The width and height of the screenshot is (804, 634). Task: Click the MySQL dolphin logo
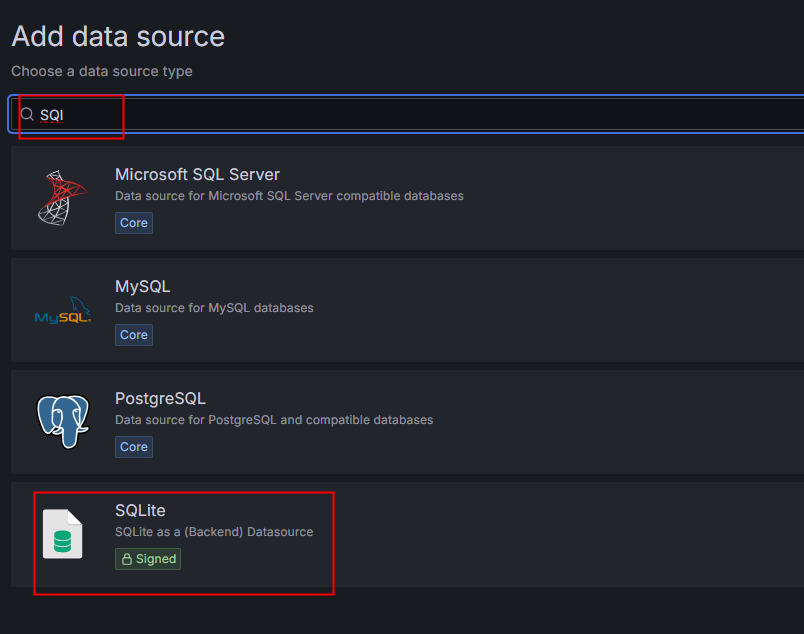63,310
